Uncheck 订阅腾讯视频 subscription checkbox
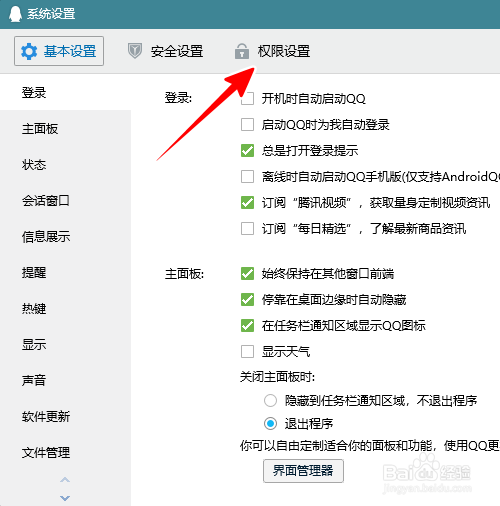The width and height of the screenshot is (500, 506). [x=247, y=203]
